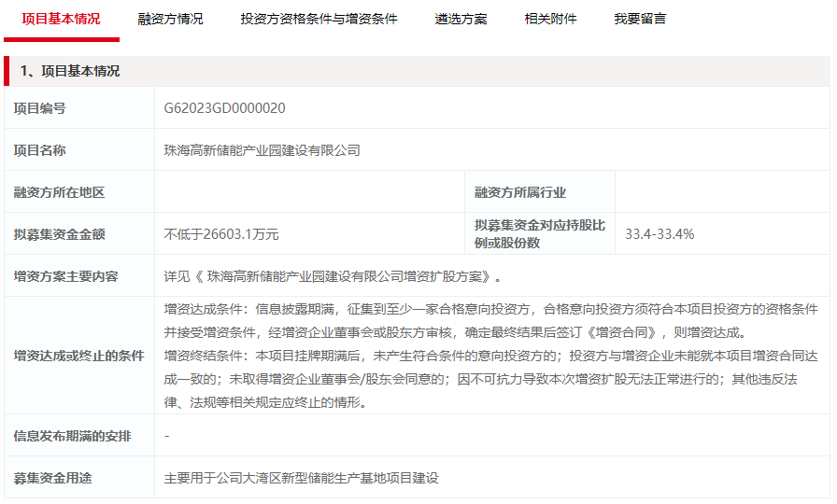Select the 投资方资格条件与增资条件 tab
The height and width of the screenshot is (504, 837).
(x=319, y=19)
